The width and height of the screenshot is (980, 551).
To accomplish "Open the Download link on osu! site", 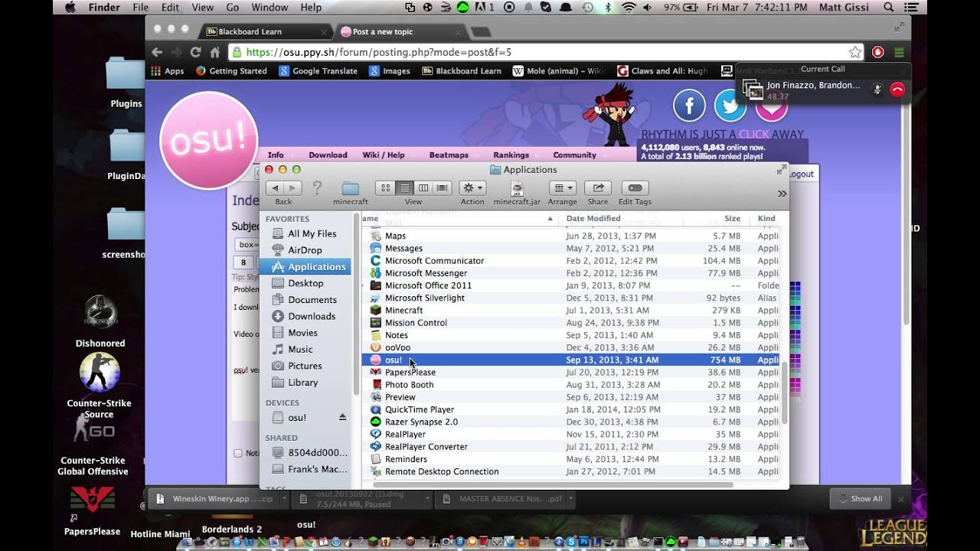I will (x=328, y=155).
